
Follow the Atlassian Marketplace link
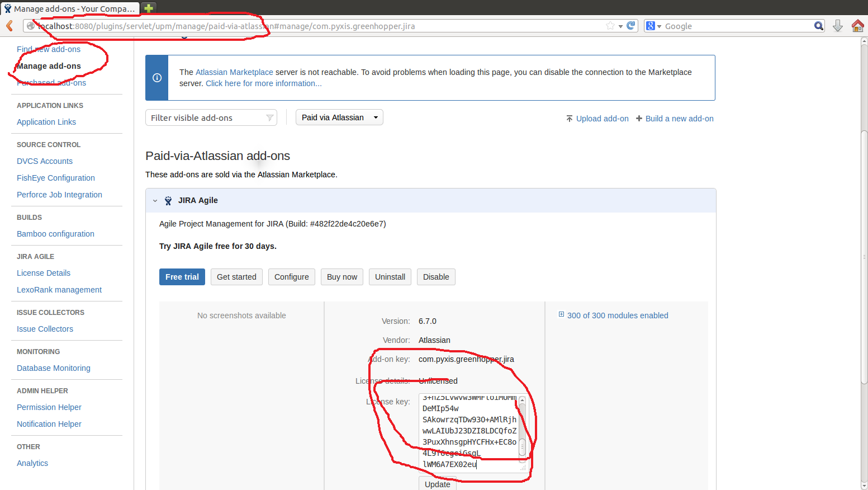[x=234, y=72]
